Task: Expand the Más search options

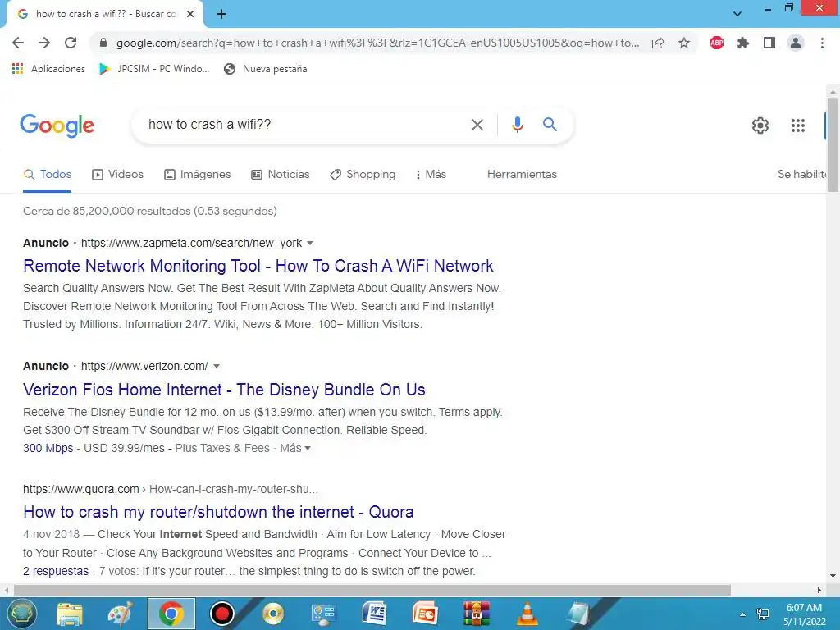Action: click(431, 175)
